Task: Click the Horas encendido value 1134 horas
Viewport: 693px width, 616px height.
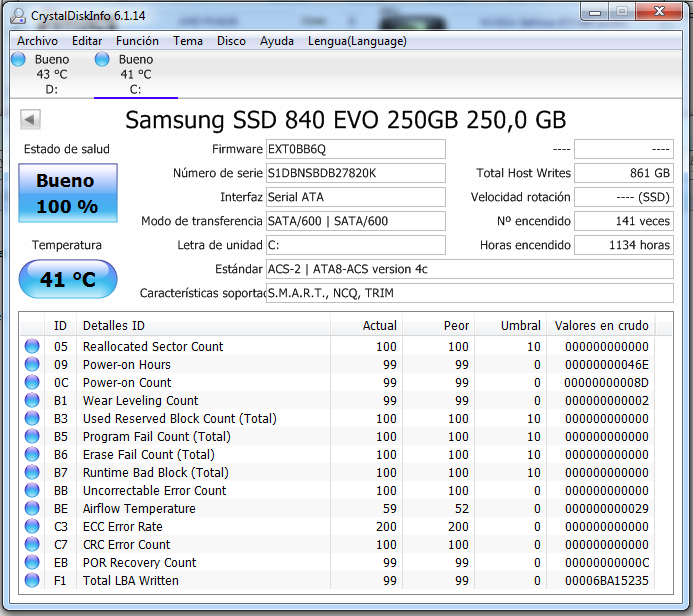Action: [624, 245]
